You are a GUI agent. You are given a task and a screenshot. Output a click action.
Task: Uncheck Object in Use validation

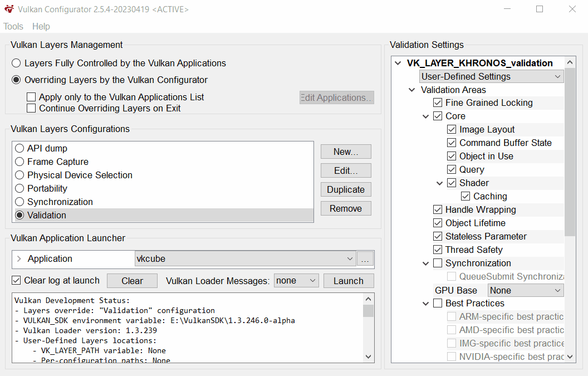pyautogui.click(x=452, y=156)
